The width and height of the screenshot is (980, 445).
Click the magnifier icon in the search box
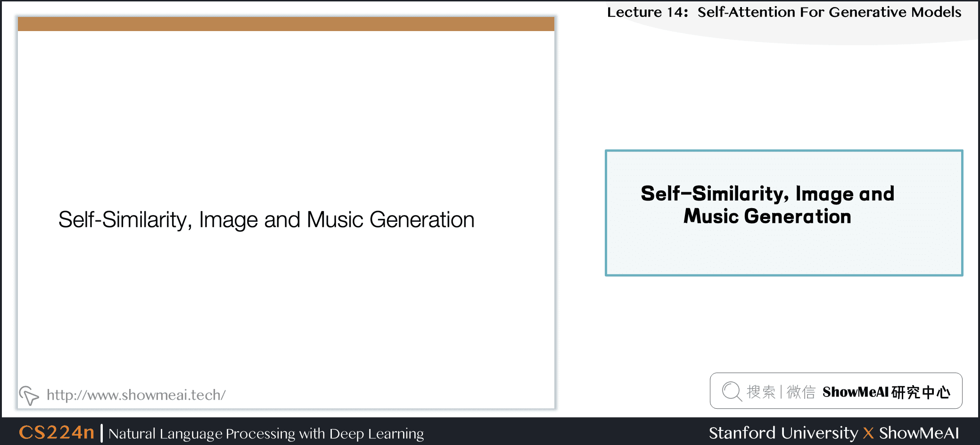tap(732, 391)
